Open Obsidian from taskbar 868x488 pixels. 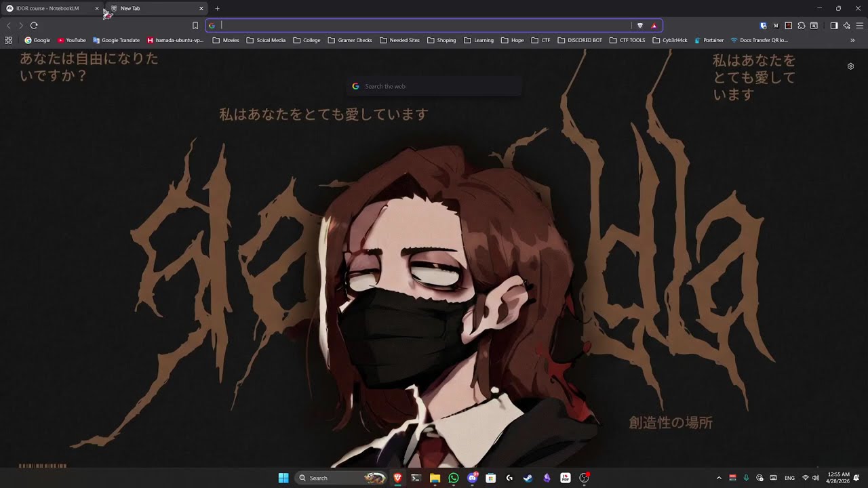pyautogui.click(x=547, y=478)
